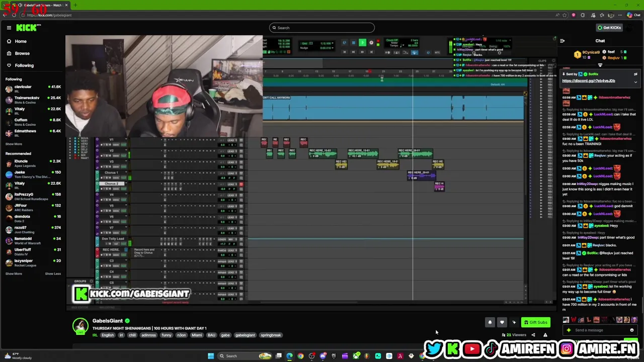This screenshot has height=362, width=644.
Task: Select the English language tag
Action: tap(108, 335)
